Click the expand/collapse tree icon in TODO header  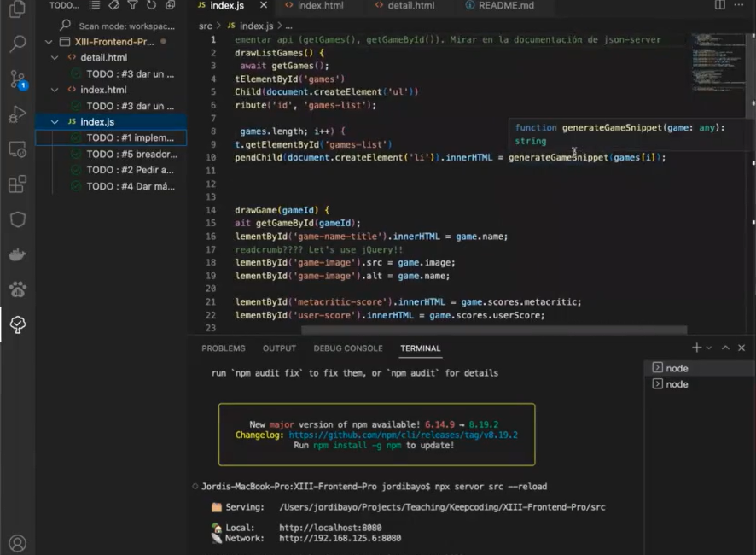170,5
